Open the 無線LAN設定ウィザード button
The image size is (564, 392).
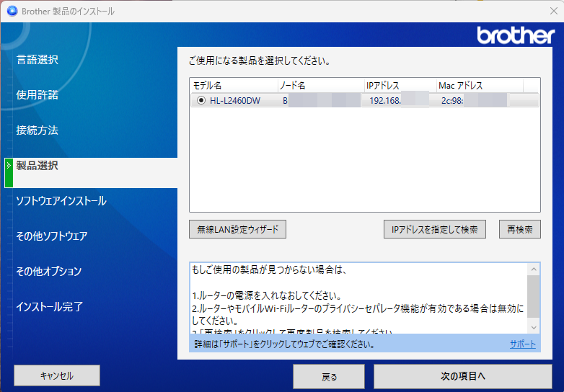click(x=237, y=229)
